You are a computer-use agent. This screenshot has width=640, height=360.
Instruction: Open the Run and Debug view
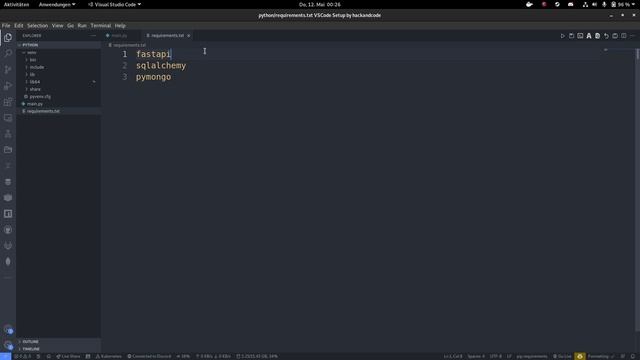point(8,86)
